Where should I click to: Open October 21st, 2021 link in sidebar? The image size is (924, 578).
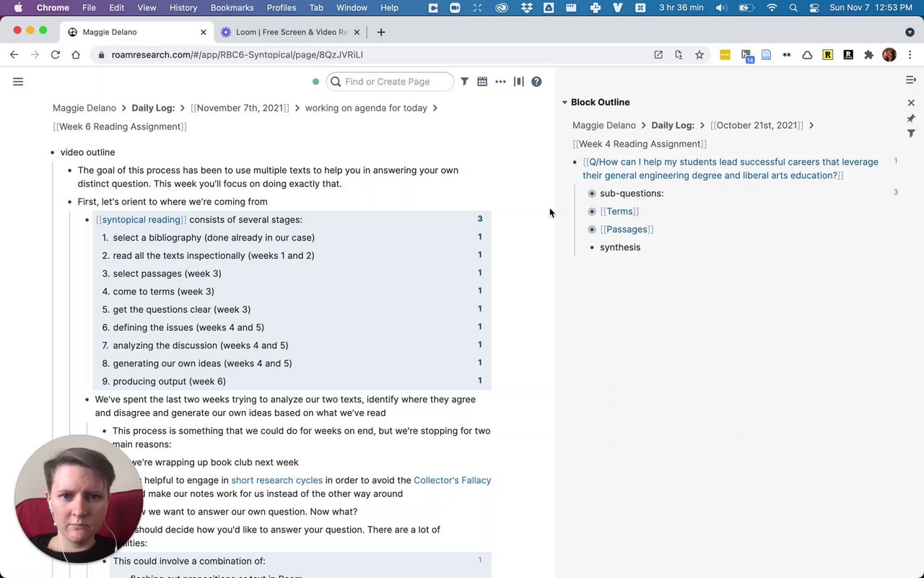tap(757, 126)
